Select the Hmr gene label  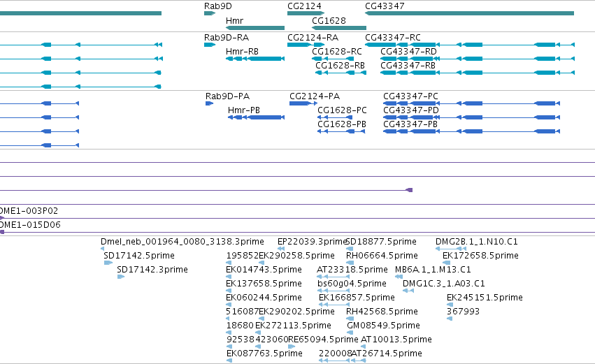coord(234,20)
